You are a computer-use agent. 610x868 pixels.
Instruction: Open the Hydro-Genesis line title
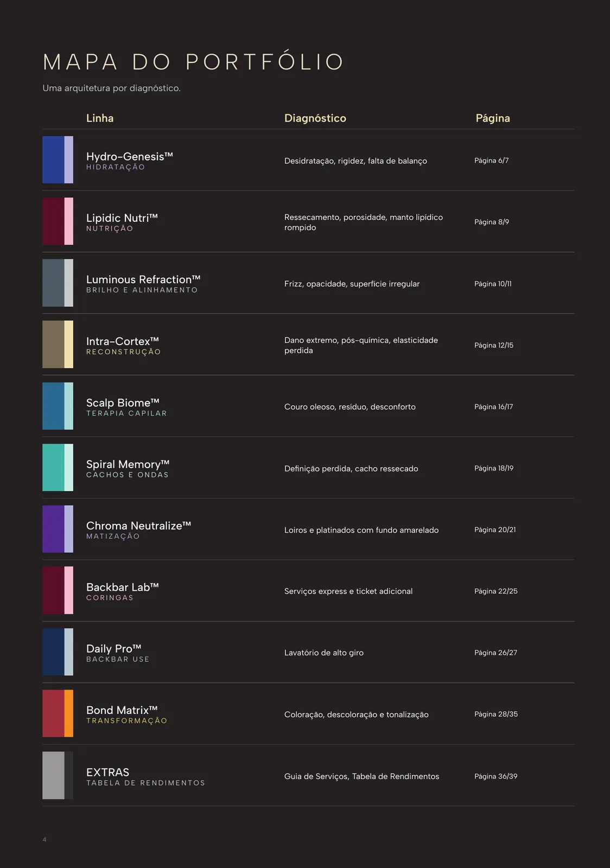pos(130,156)
